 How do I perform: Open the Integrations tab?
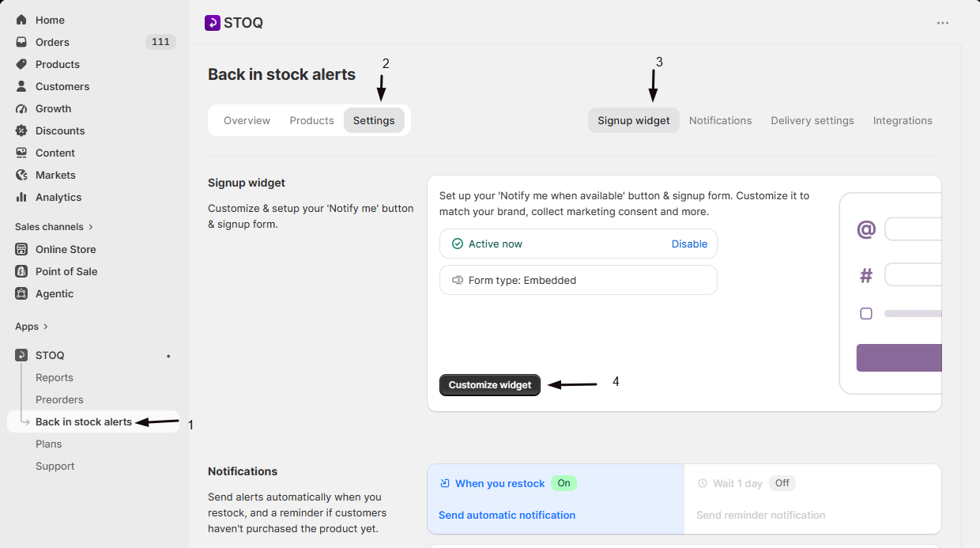point(903,121)
